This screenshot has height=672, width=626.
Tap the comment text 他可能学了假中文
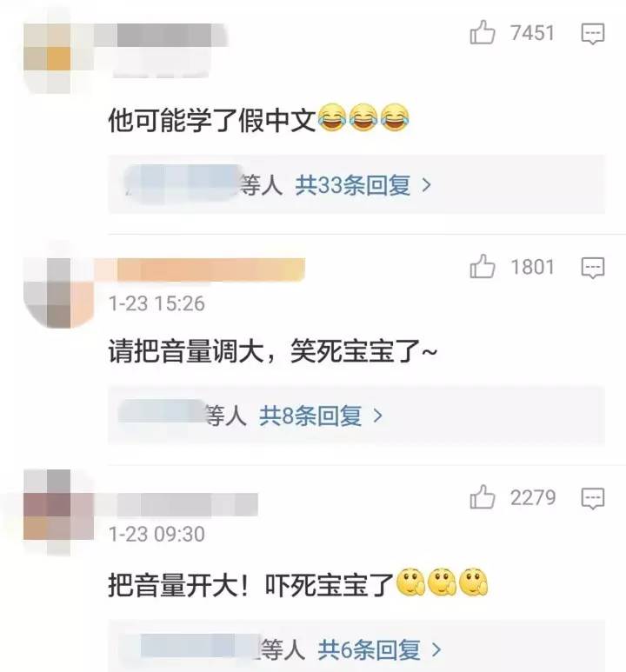(x=212, y=120)
